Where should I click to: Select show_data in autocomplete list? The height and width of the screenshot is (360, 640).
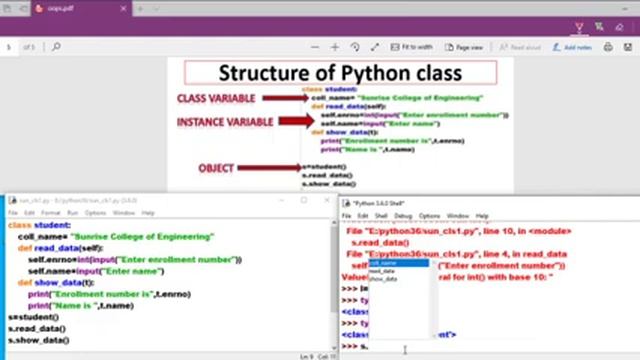pos(399,279)
